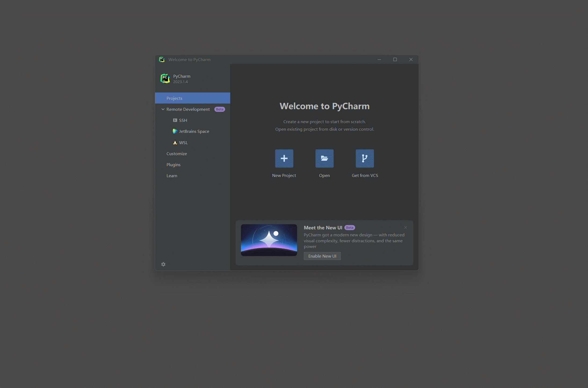Click the New Project icon
Screen dimensions: 588x388
(x=284, y=158)
